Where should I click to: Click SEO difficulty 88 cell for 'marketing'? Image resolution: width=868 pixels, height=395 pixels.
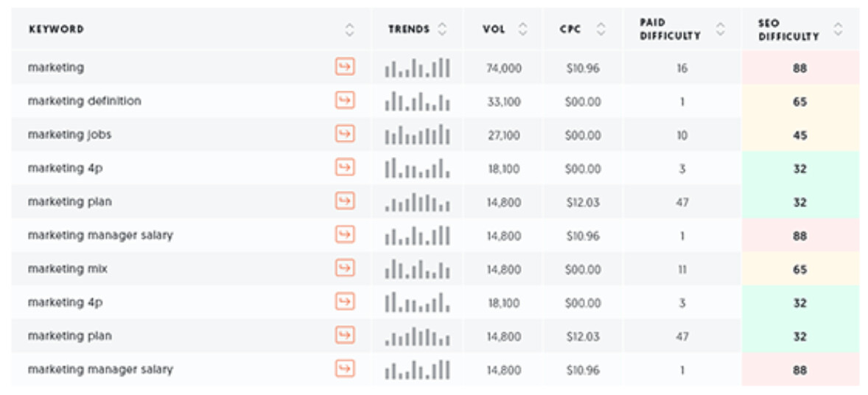pos(799,68)
